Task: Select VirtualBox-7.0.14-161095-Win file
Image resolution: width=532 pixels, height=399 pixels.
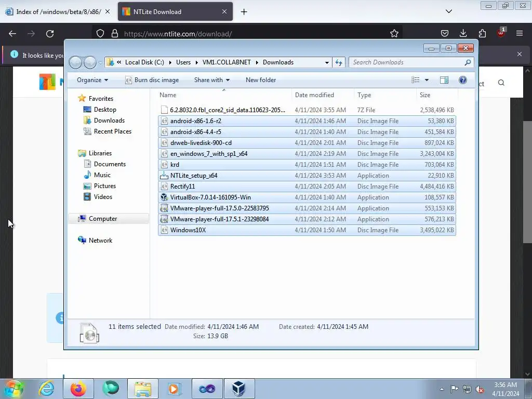Action: pyautogui.click(x=307, y=197)
